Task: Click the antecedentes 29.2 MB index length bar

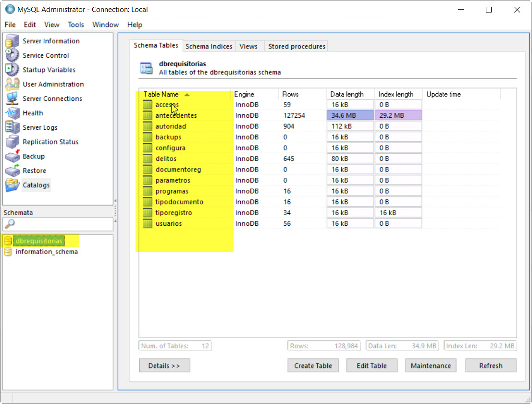Action: click(398, 115)
